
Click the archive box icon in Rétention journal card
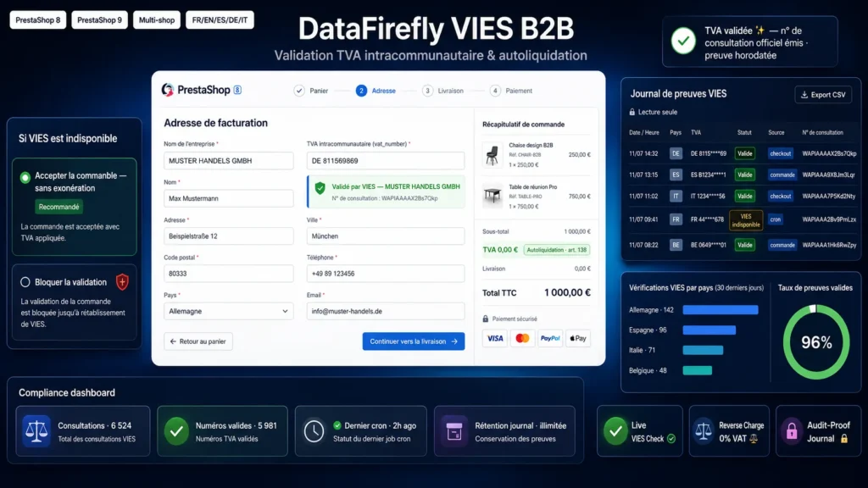pos(454,431)
